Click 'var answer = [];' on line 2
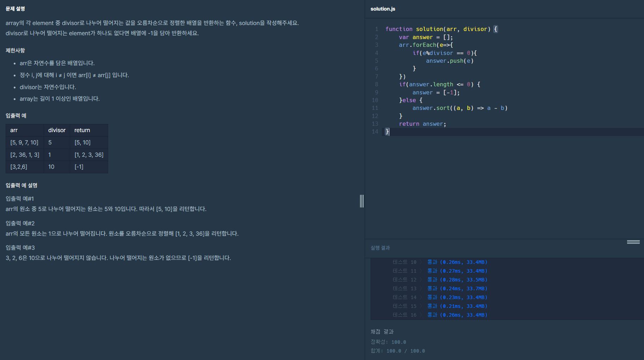This screenshot has width=644, height=360. [426, 37]
